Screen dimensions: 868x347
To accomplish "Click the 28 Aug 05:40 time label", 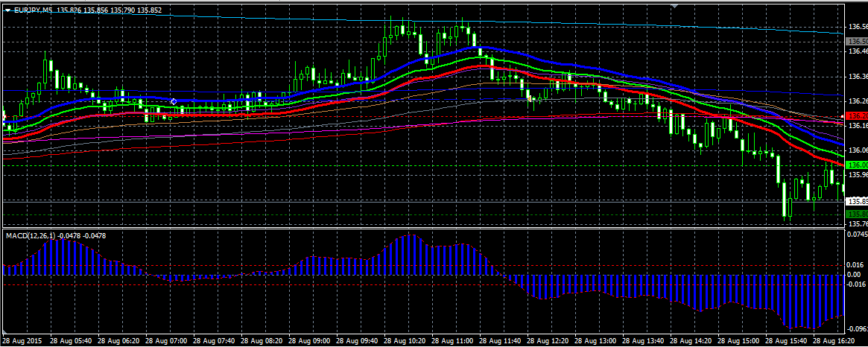I will click(x=69, y=341).
